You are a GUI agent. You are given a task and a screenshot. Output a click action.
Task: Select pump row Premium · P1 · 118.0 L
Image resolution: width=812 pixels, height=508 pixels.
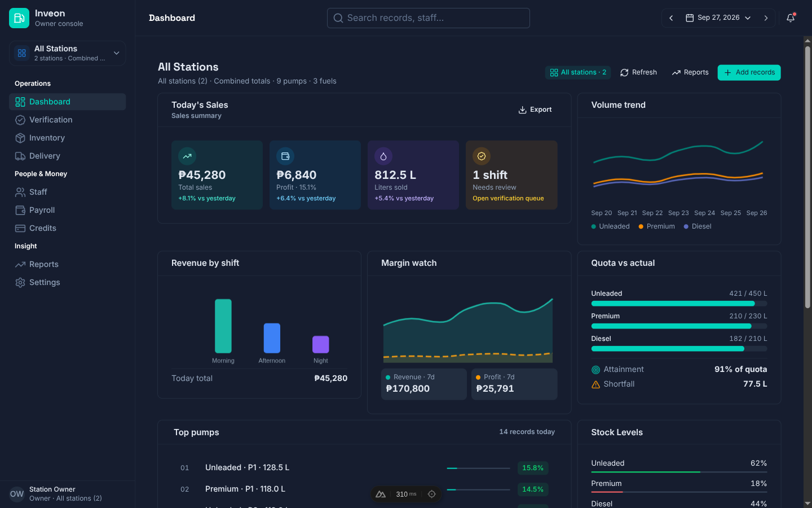click(x=364, y=489)
